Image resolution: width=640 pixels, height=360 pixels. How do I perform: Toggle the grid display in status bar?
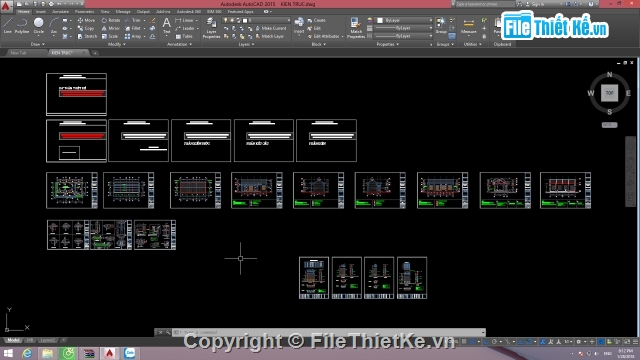click(x=464, y=342)
